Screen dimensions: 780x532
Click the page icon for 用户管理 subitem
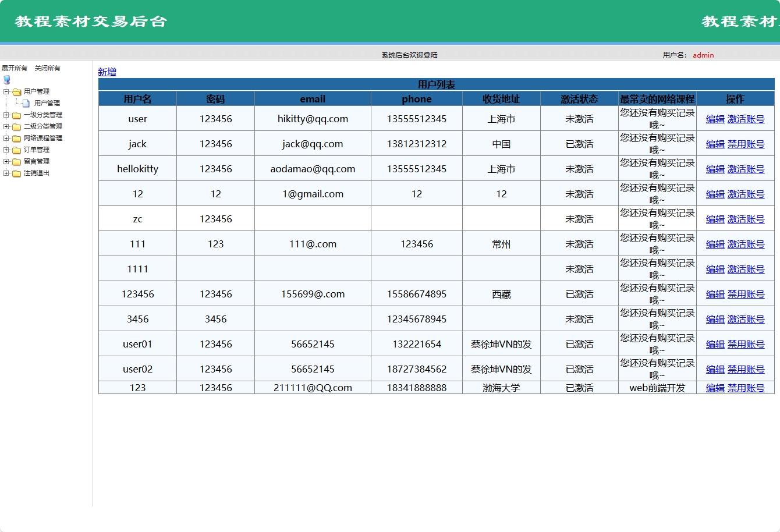[26, 104]
